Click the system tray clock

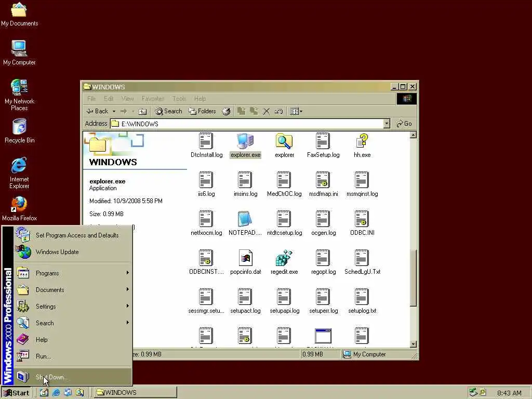coord(509,393)
